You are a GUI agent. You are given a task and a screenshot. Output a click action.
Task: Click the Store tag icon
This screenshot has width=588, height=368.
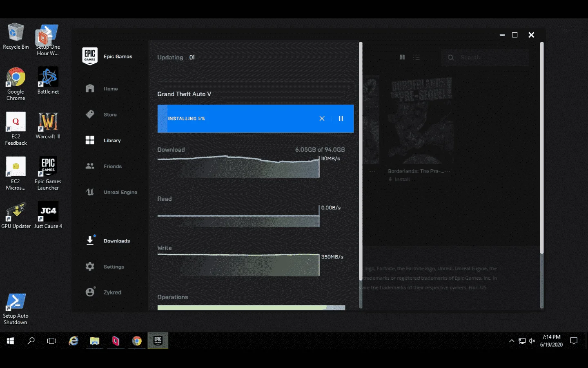coord(90,114)
